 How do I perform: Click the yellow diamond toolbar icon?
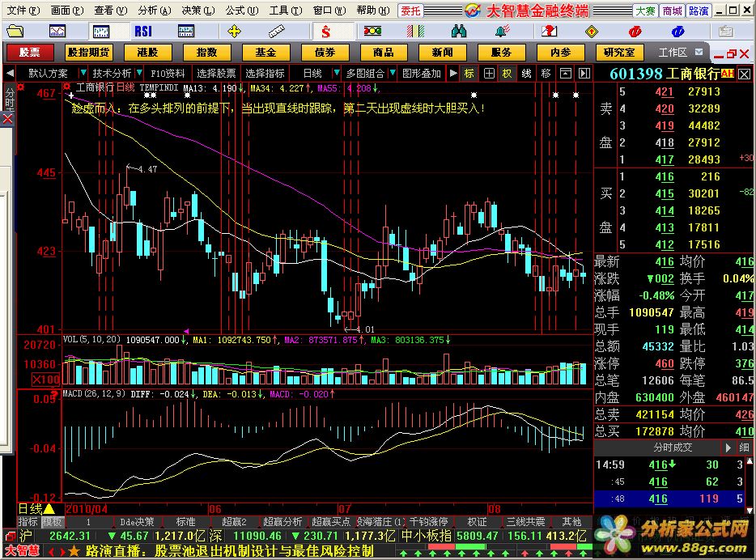click(x=592, y=32)
